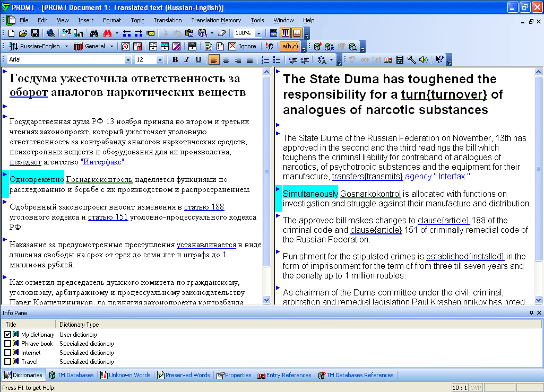The width and height of the screenshot is (544, 392).
Task: Click the translation pane vertical scrollbar thumb
Action: tap(538, 169)
